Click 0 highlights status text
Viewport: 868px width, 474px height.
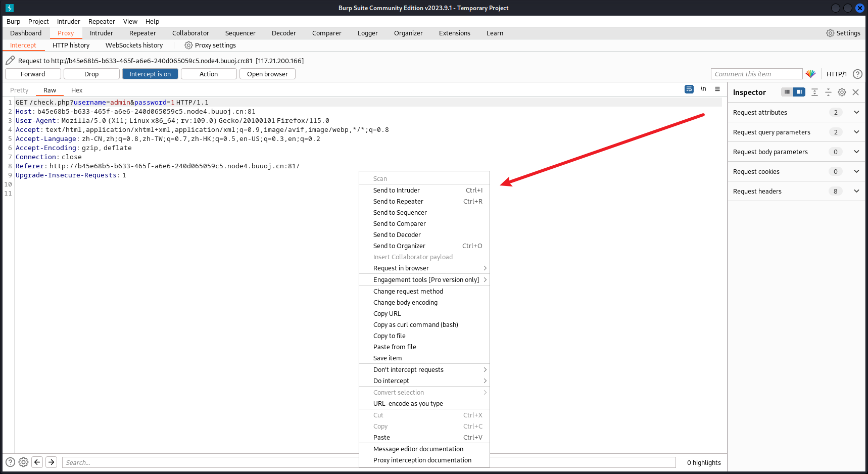(x=704, y=462)
